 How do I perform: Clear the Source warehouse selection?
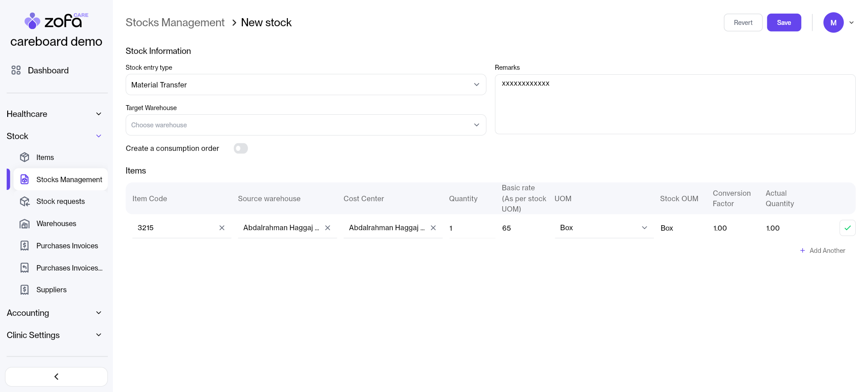(327, 228)
